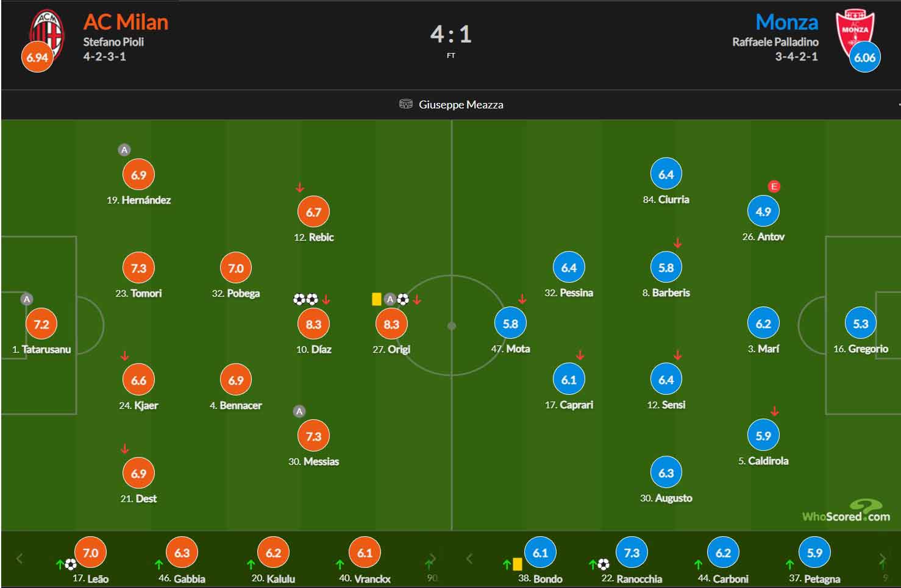Show next AC Milan substitutes with right arrow
901x588 pixels.
[x=433, y=559]
